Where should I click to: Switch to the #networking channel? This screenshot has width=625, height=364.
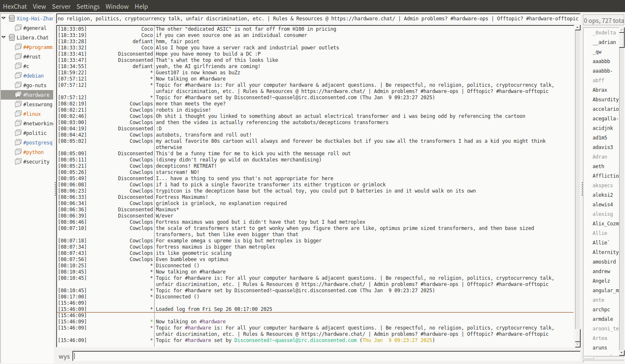pyautogui.click(x=38, y=123)
